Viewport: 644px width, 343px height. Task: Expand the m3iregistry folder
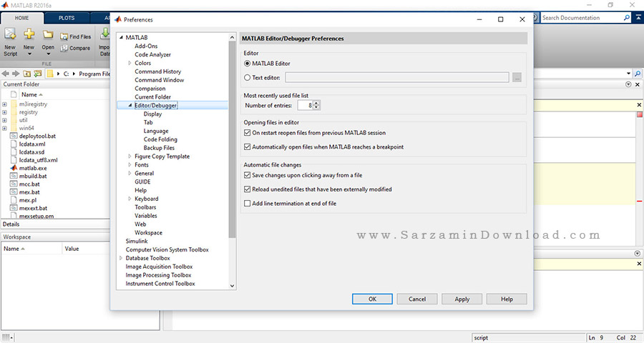coord(4,104)
